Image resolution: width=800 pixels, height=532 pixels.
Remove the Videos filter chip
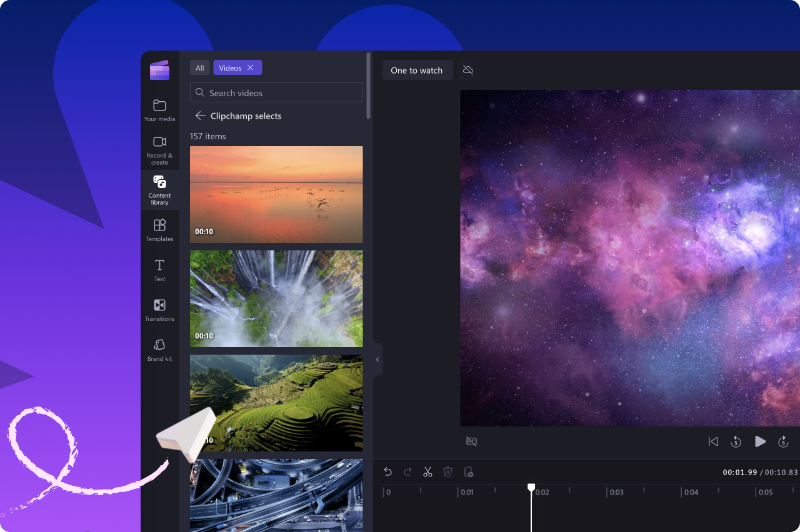(x=250, y=67)
